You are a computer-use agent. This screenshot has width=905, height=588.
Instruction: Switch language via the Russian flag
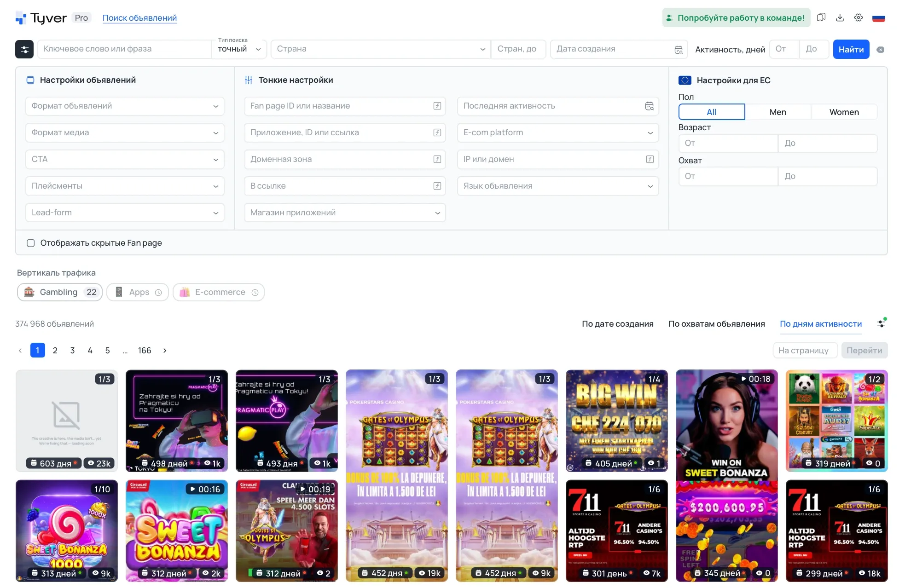879,18
